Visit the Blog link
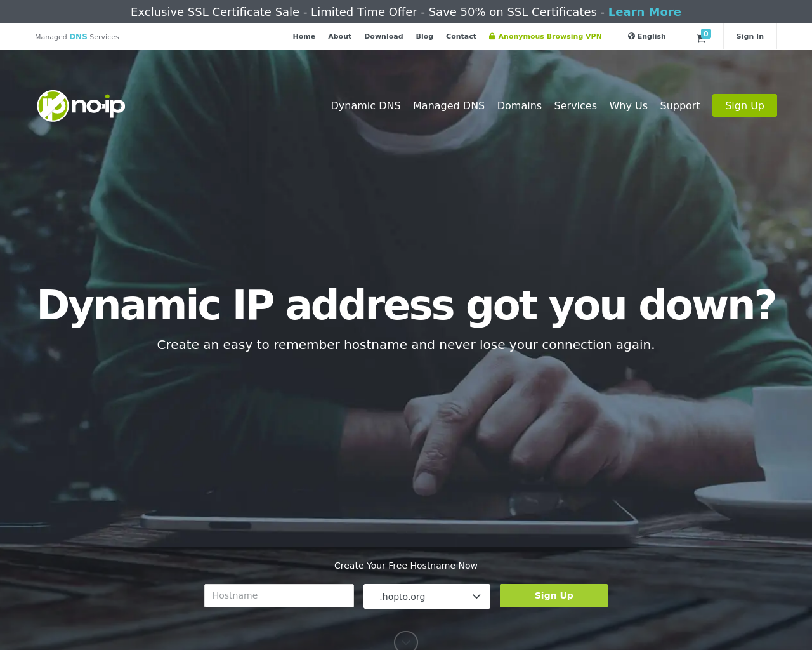This screenshot has width=812, height=650. (424, 36)
